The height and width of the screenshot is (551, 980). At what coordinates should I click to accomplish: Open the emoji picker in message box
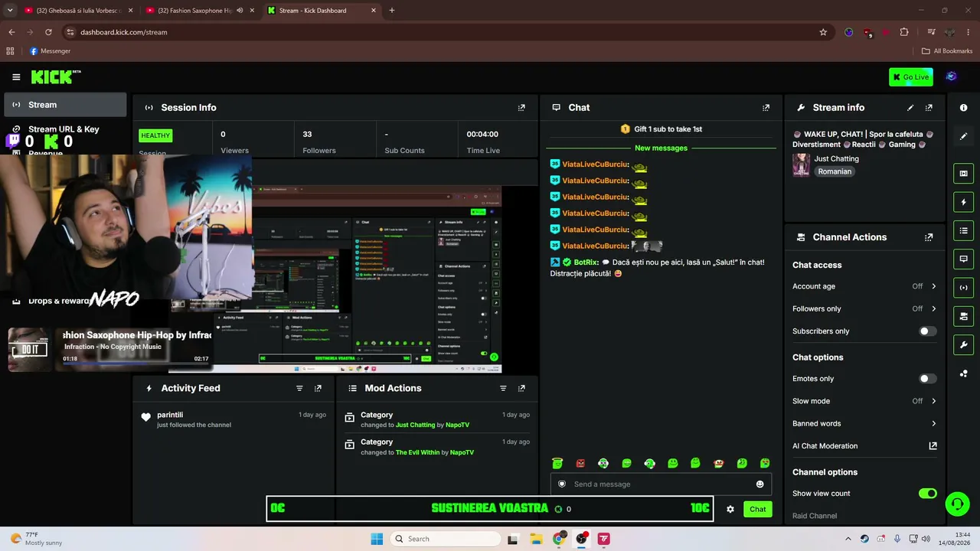[x=759, y=484]
